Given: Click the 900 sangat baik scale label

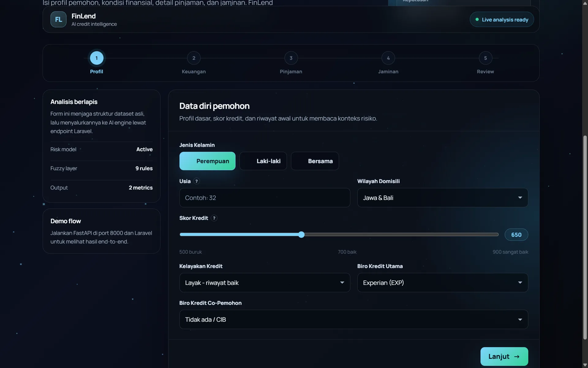Looking at the screenshot, I should (510, 252).
